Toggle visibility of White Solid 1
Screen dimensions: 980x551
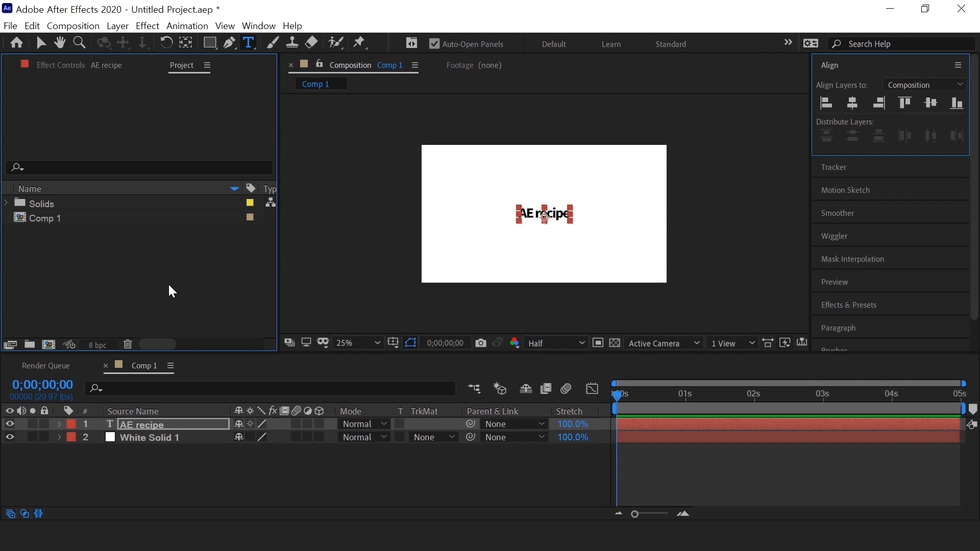coord(9,437)
